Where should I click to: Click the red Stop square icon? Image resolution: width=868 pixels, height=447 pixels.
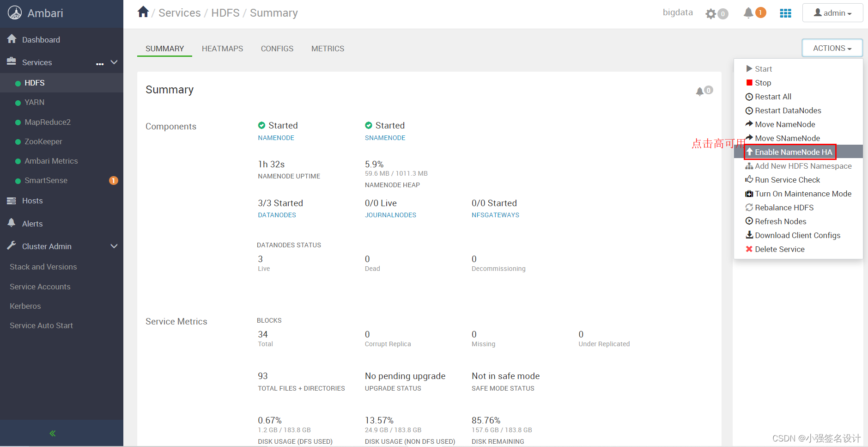(x=749, y=83)
